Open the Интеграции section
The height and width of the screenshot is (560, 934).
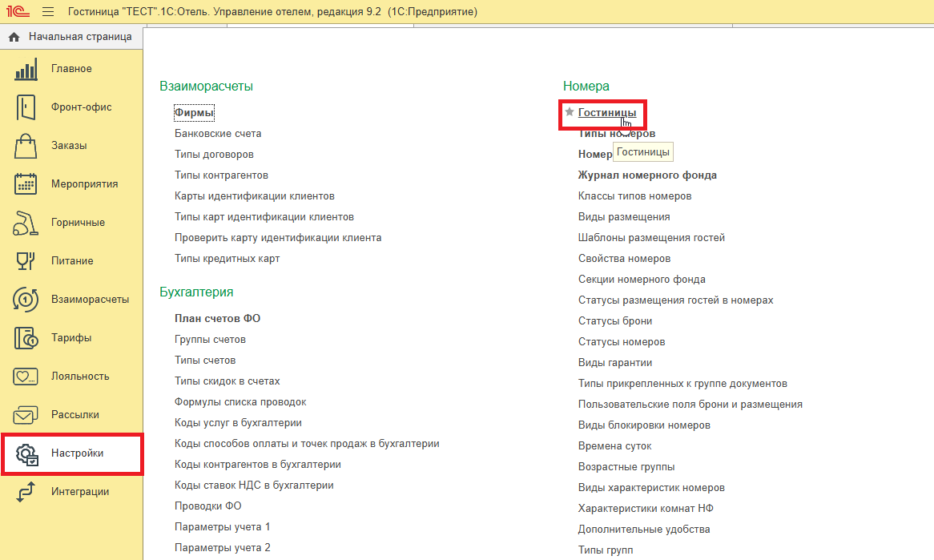pos(71,492)
